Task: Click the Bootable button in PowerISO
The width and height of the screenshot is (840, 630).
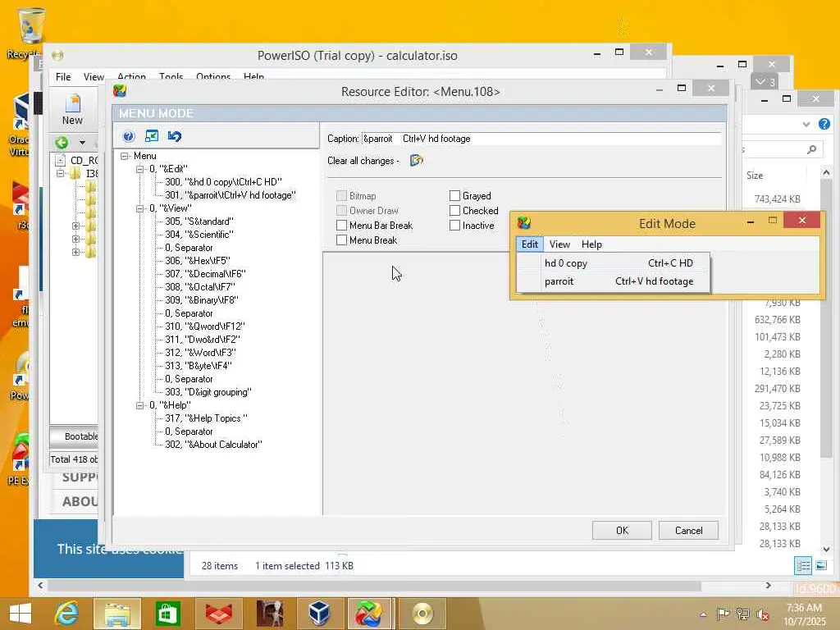Action: tap(74, 436)
